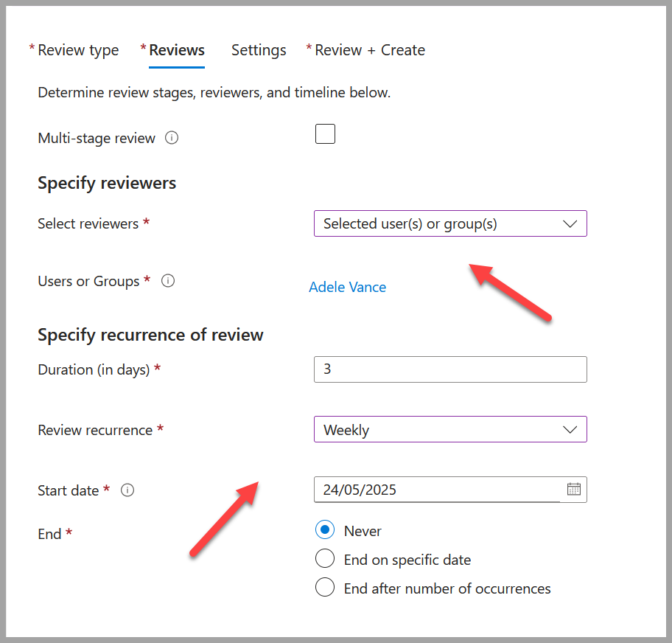Focus the Duration in days field
This screenshot has height=643, width=672.
click(450, 369)
